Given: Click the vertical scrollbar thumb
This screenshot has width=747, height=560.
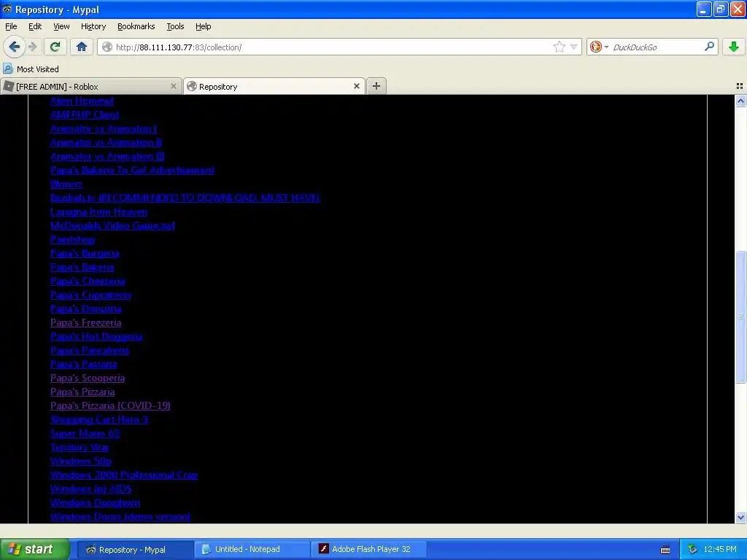Looking at the screenshot, I should coord(740,316).
